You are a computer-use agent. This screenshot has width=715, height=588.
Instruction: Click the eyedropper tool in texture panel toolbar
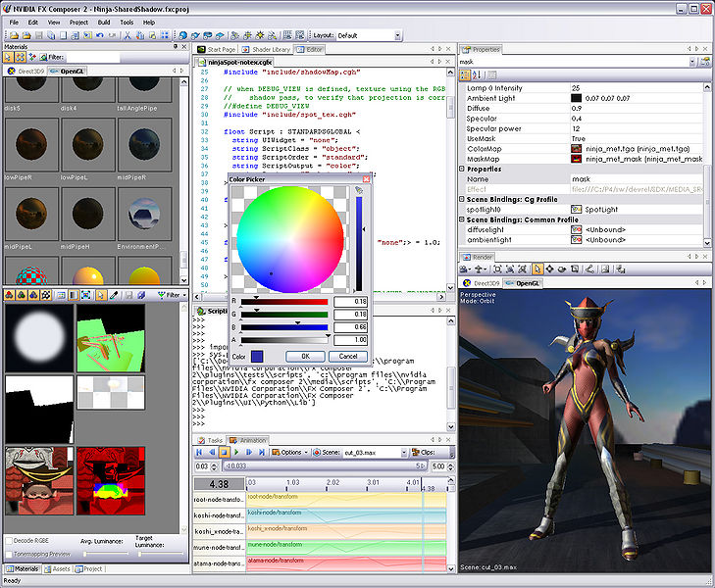point(114,295)
